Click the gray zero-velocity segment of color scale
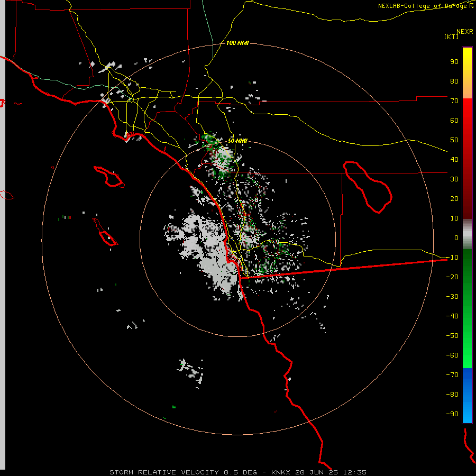This screenshot has width=476, height=476. tap(467, 234)
